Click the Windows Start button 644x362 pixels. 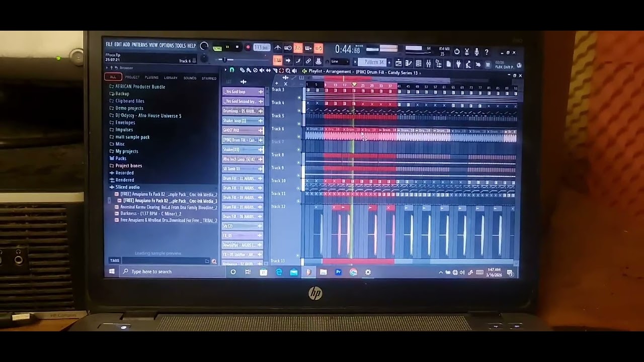(x=111, y=271)
